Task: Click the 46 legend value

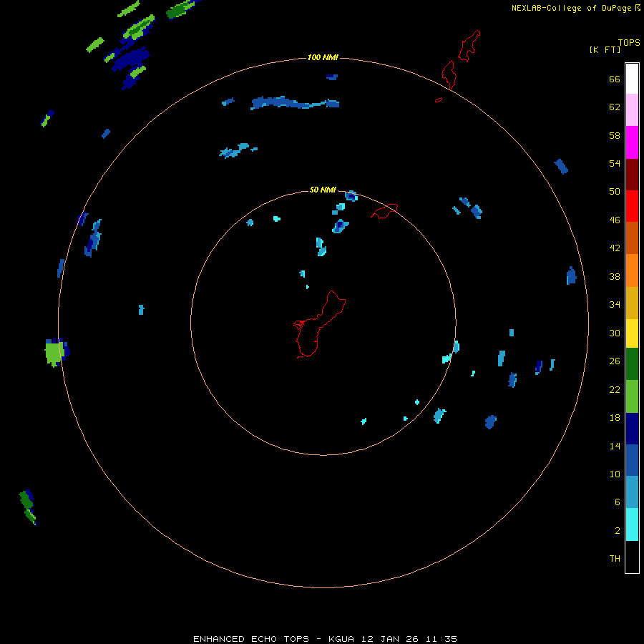Action: [x=615, y=220]
